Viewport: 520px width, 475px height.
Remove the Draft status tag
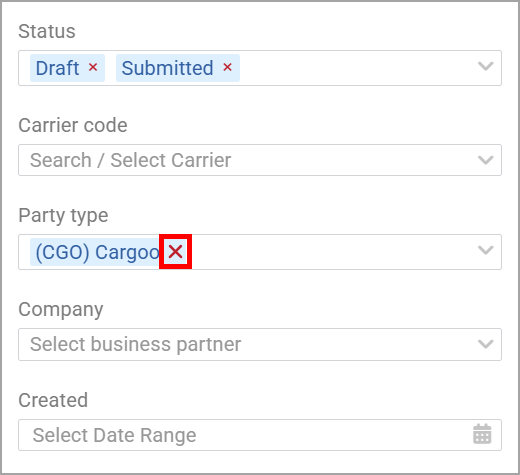point(93,67)
